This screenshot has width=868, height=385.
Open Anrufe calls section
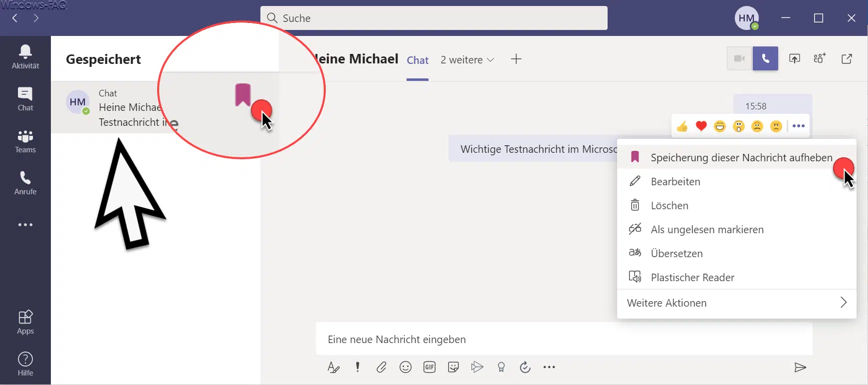(x=25, y=183)
